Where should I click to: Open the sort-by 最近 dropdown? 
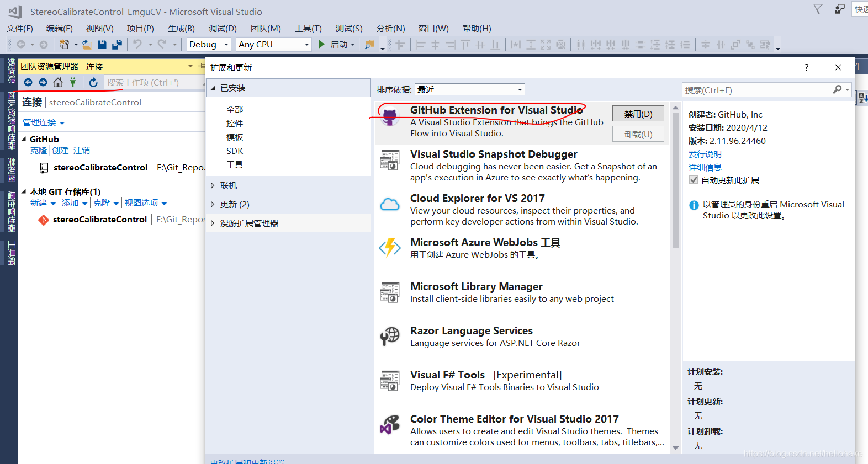click(469, 89)
